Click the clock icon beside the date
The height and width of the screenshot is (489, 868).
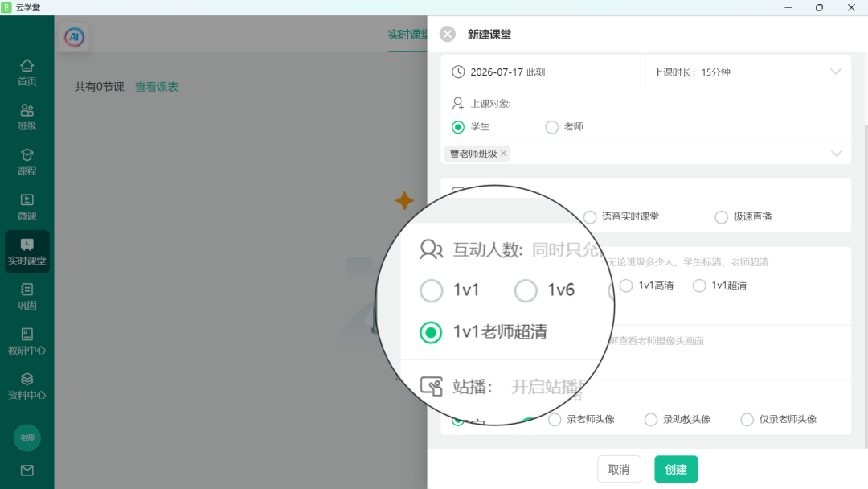pyautogui.click(x=458, y=72)
